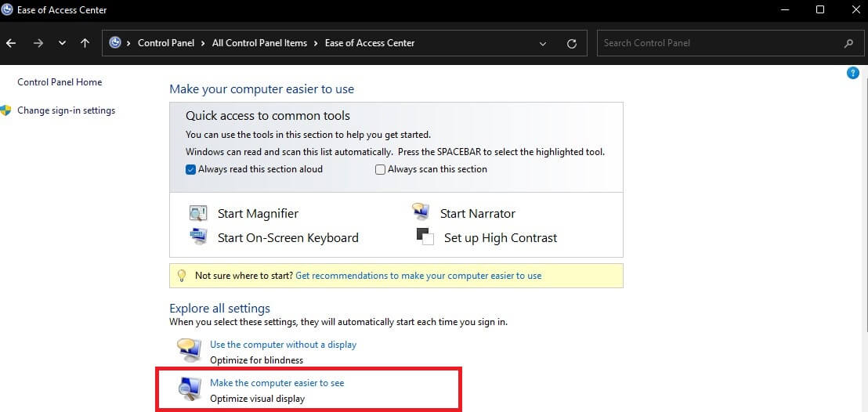Minimize the Ease of Access Center window

[x=784, y=9]
